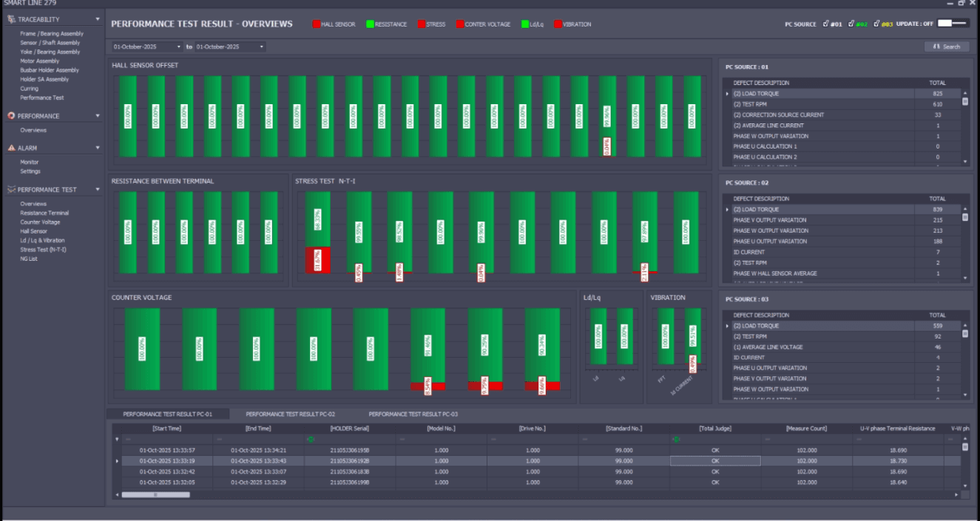Click the binoculars icon on Search button
This screenshot has width=980, height=521.
click(936, 47)
